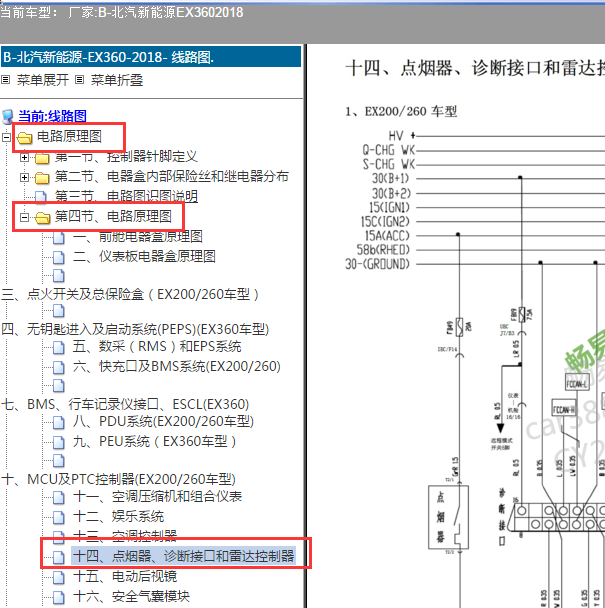Open 八、PDU系统(EX200/260车型)
The image size is (605, 608).
163,421
